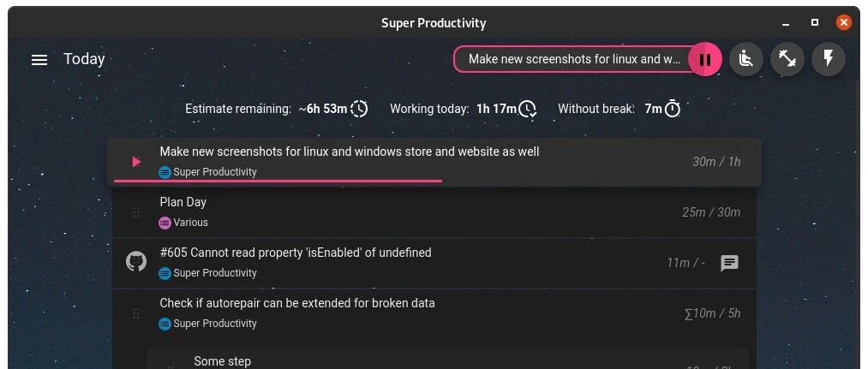Click play arrow on the screenshots task

[136, 162]
